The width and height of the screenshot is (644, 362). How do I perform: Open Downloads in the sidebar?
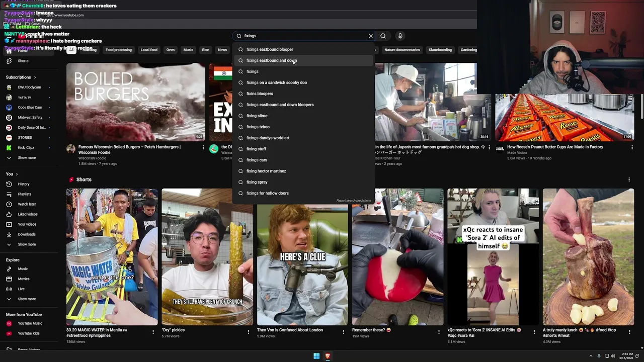point(27,234)
